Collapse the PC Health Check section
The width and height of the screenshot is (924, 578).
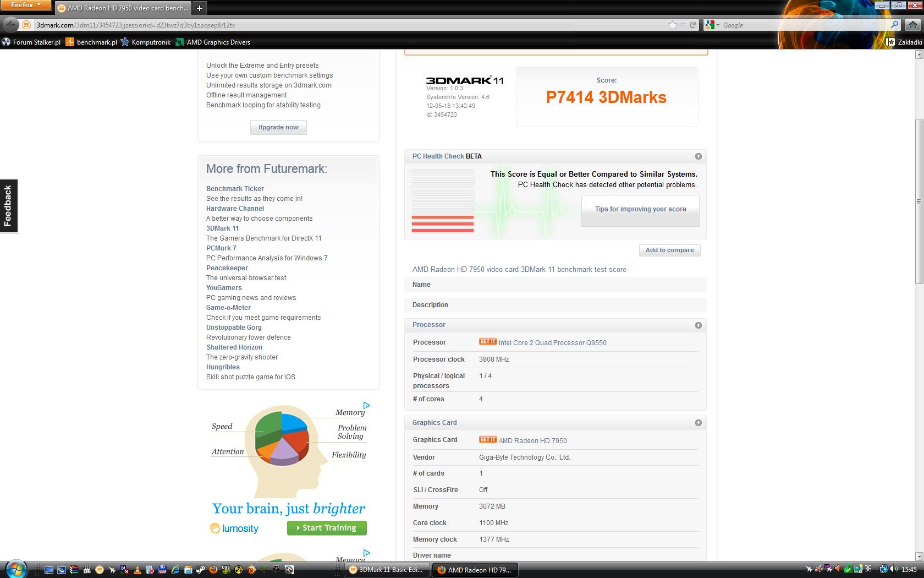pyautogui.click(x=698, y=156)
